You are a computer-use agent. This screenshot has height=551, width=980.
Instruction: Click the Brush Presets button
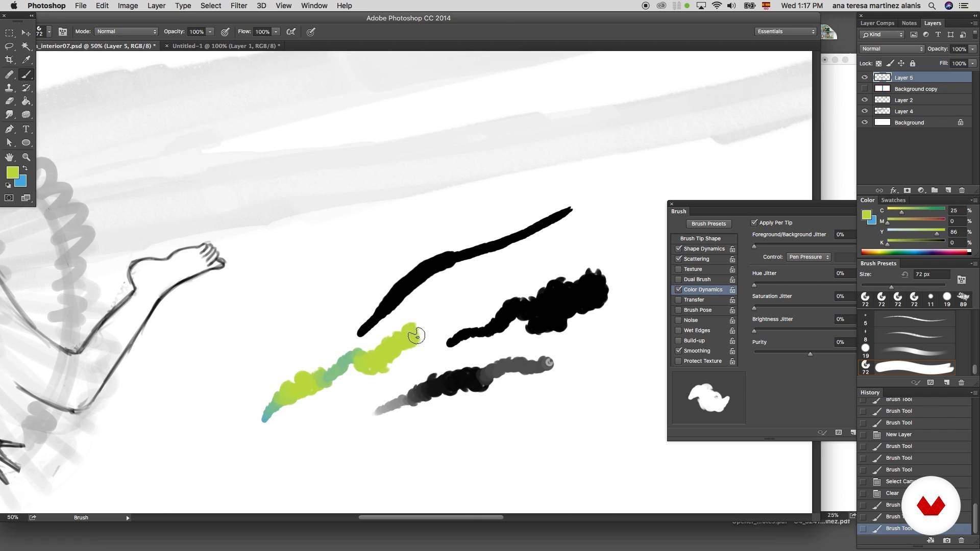[708, 223]
